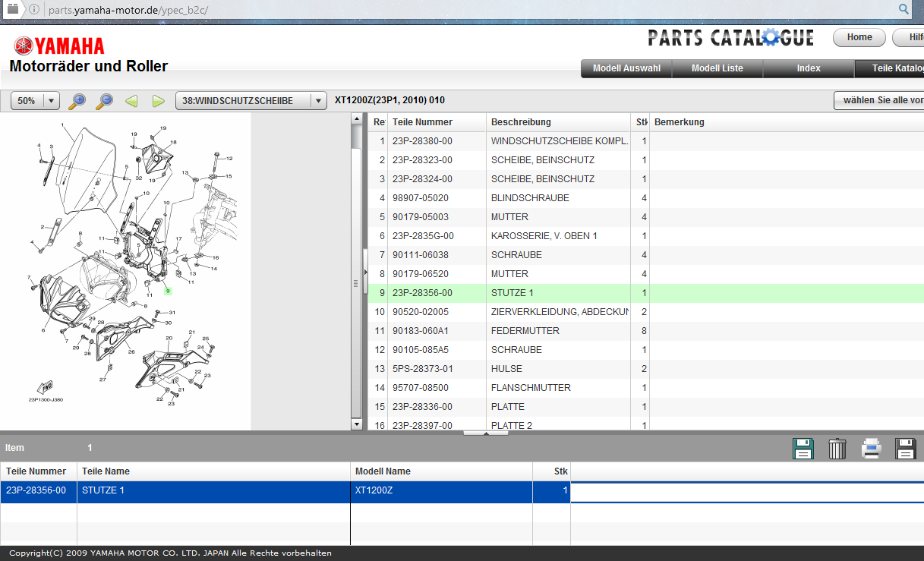Print the parts list with printer icon
The image size is (924, 561).
pyautogui.click(x=871, y=449)
